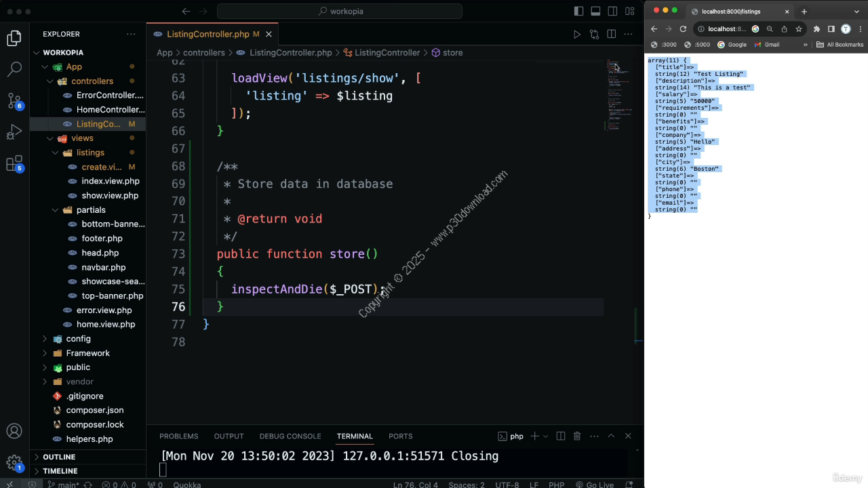Click the Go Live status bar button
The width and height of the screenshot is (868, 488).
click(x=595, y=484)
